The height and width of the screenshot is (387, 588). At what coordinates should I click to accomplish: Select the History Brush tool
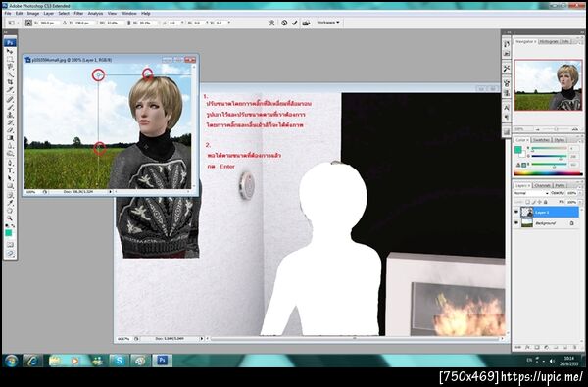click(10, 122)
